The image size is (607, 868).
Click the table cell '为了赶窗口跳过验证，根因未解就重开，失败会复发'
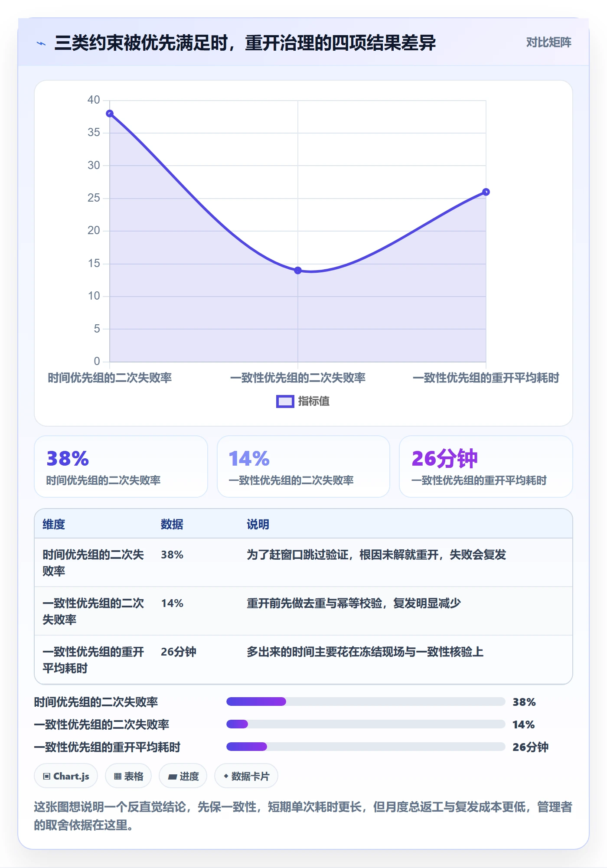click(x=376, y=555)
